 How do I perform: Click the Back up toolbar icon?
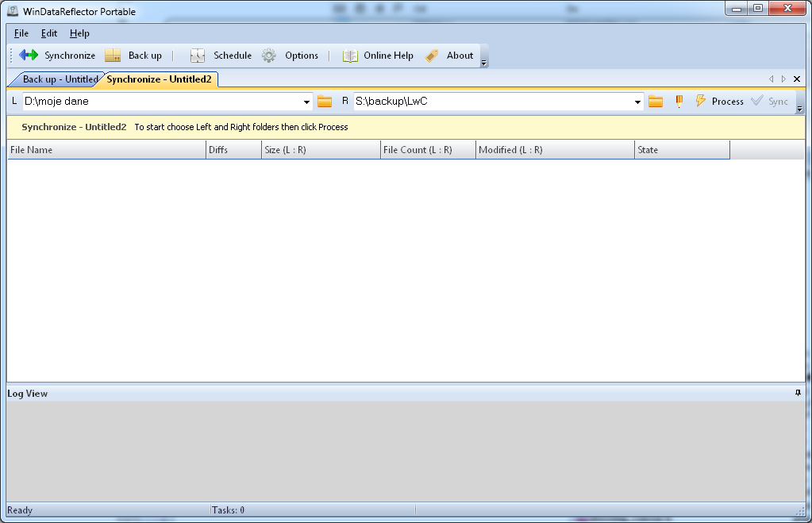pyautogui.click(x=113, y=56)
